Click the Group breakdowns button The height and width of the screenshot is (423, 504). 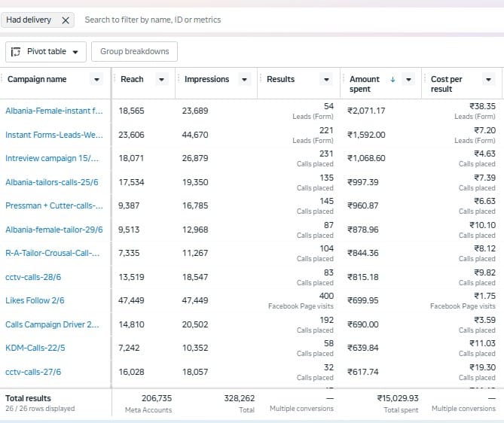pyautogui.click(x=134, y=51)
